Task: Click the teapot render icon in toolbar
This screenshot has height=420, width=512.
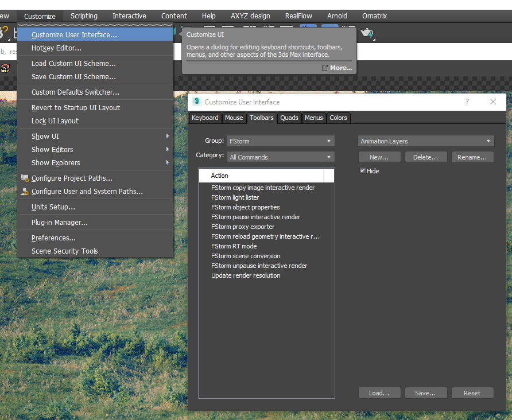Action: tap(366, 33)
